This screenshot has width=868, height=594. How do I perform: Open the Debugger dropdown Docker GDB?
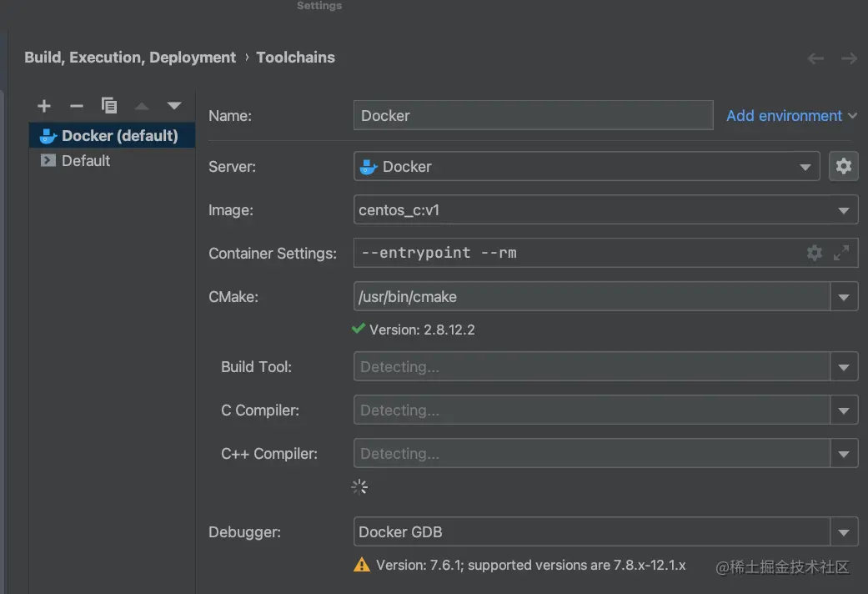tap(605, 532)
